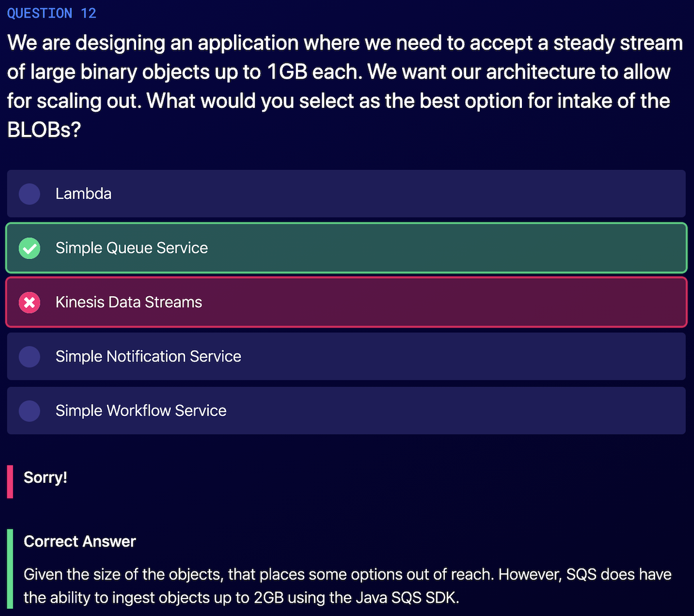Screen dimensions: 694x616
Task: Click the Simple Queue Service answer text
Action: pyautogui.click(x=132, y=248)
